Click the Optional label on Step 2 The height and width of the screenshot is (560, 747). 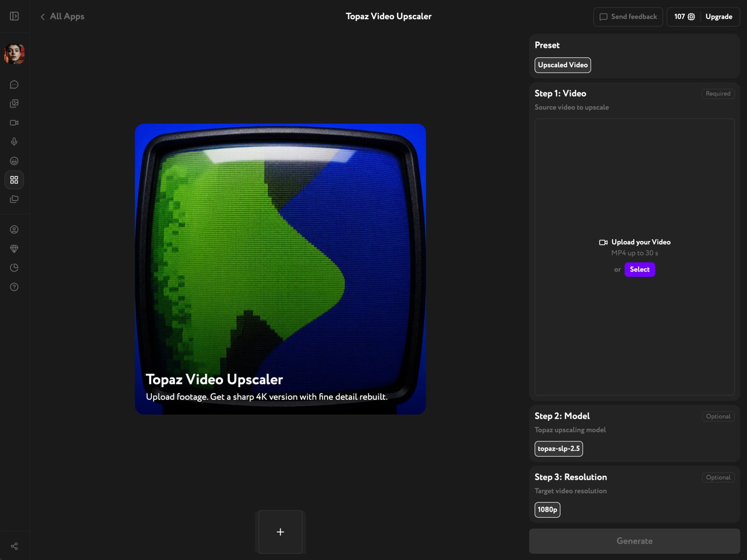point(718,416)
